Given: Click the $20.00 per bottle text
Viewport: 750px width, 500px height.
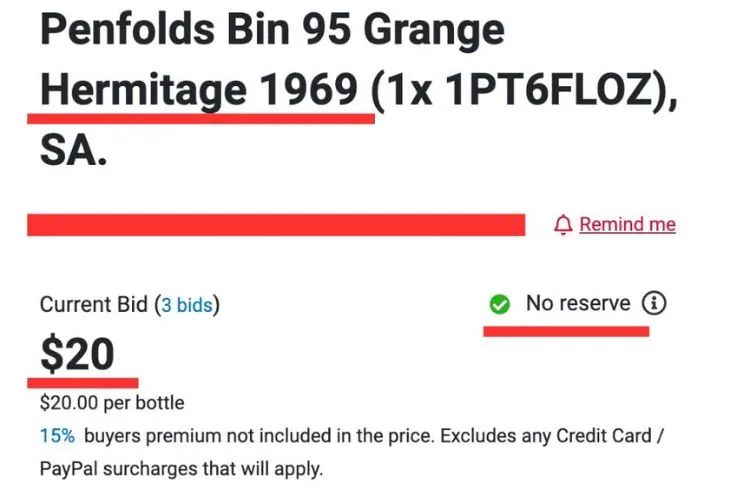Looking at the screenshot, I should pos(111,404).
